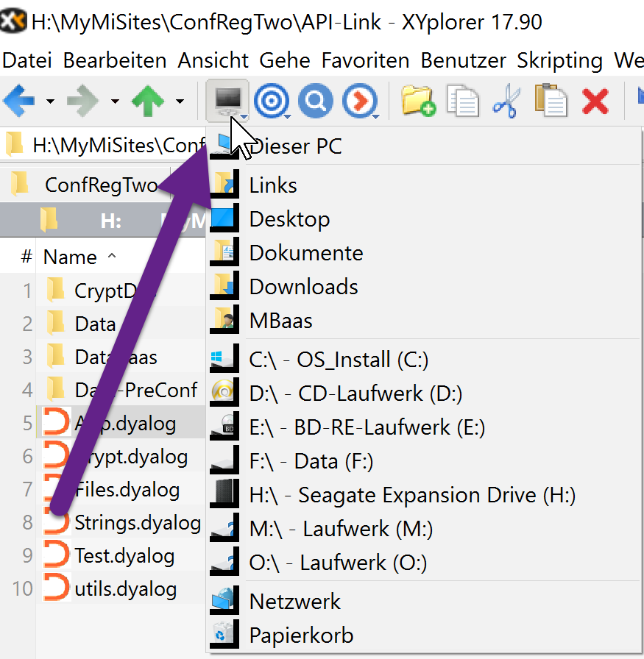Viewport: 644px width, 659px height.
Task: Click the Cut scissors icon
Action: pyautogui.click(x=506, y=101)
